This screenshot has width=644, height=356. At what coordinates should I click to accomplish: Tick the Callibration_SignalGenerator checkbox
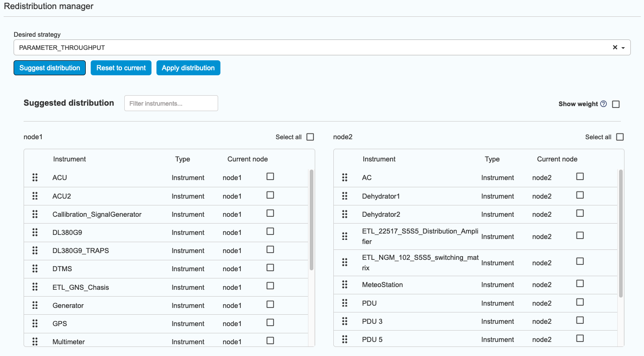click(x=270, y=213)
